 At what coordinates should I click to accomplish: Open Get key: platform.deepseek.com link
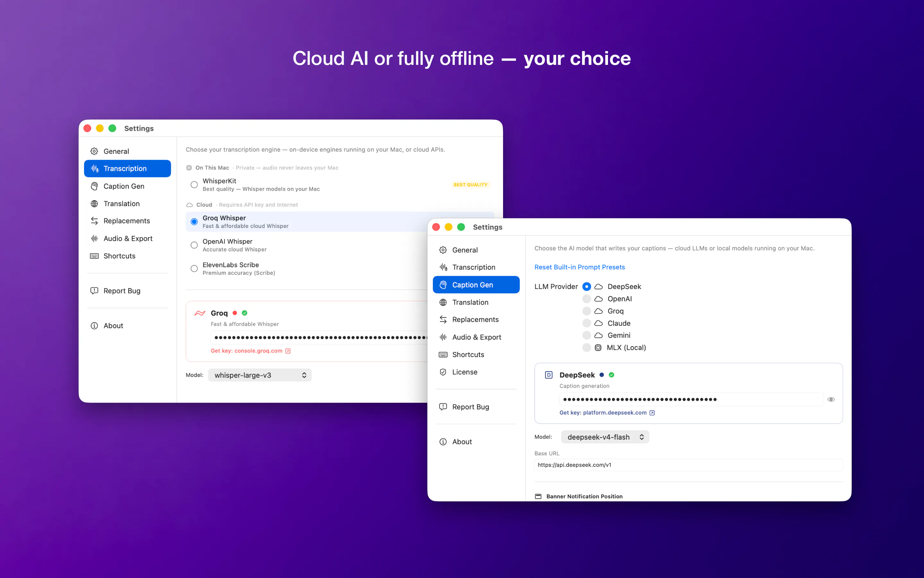607,413
